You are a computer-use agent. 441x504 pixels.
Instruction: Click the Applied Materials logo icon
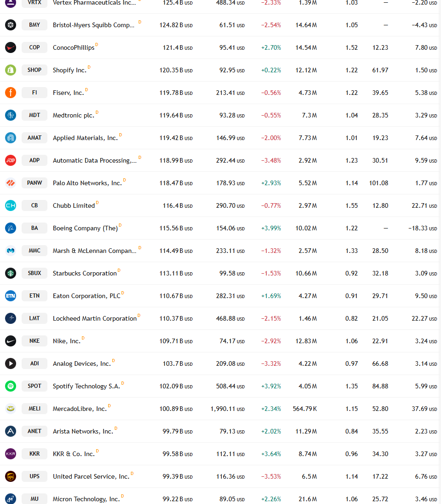pyautogui.click(x=11, y=138)
